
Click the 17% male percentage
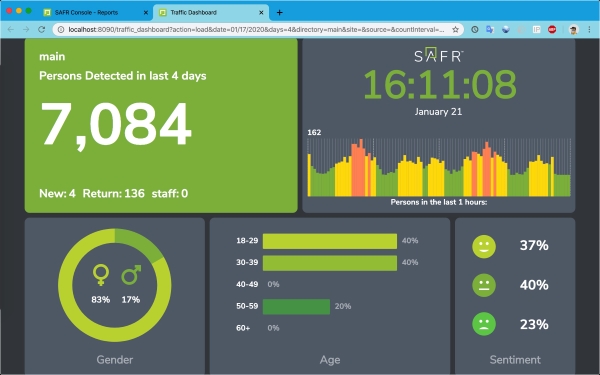[130, 300]
